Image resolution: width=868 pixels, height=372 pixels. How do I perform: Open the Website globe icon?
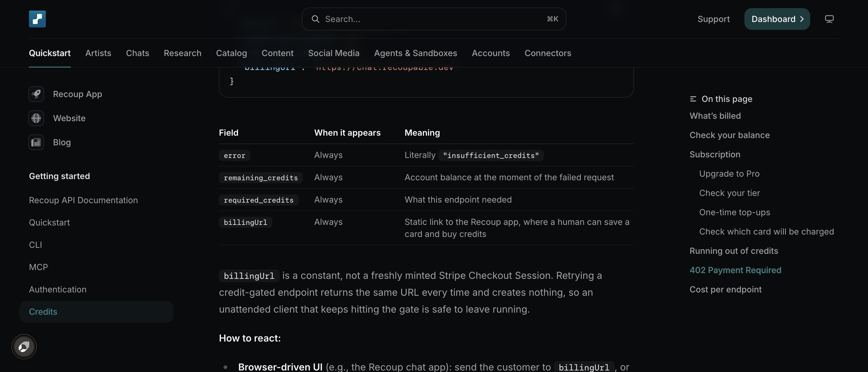click(x=36, y=118)
